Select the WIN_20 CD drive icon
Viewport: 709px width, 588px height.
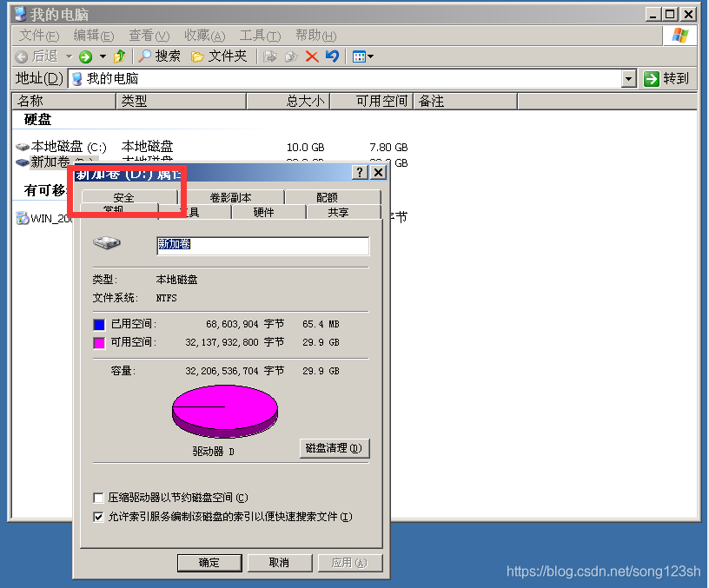pyautogui.click(x=23, y=218)
